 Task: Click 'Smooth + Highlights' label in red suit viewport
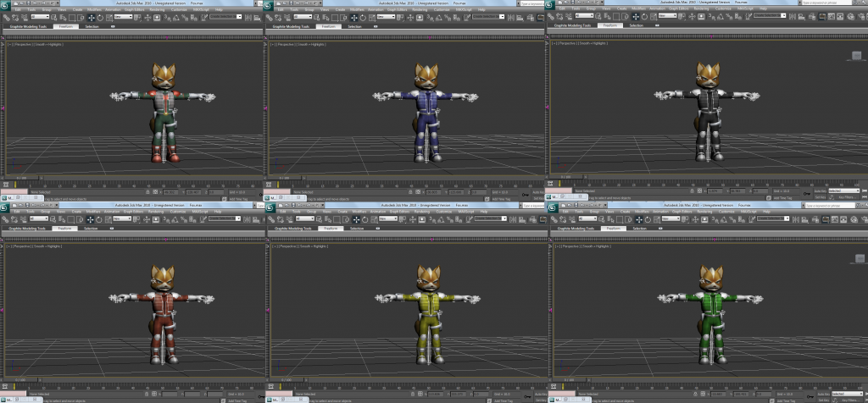[47, 246]
